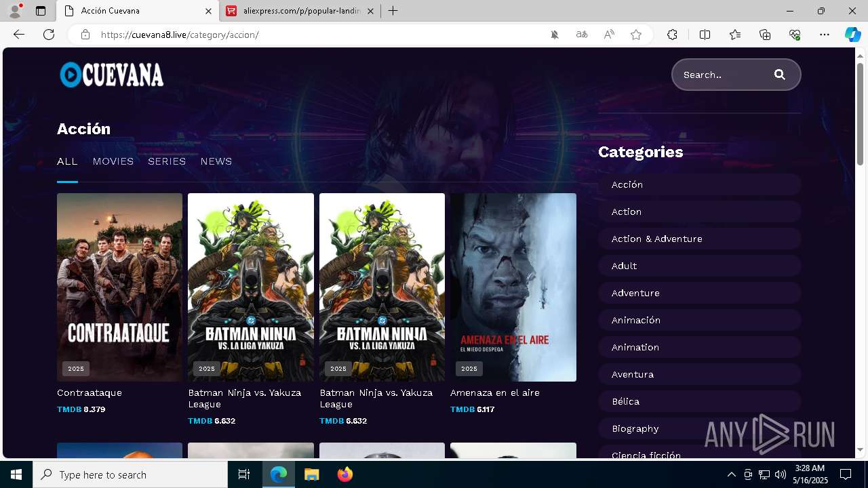868x488 pixels.
Task: Open second Batman Ninja poster
Action: coord(382,287)
